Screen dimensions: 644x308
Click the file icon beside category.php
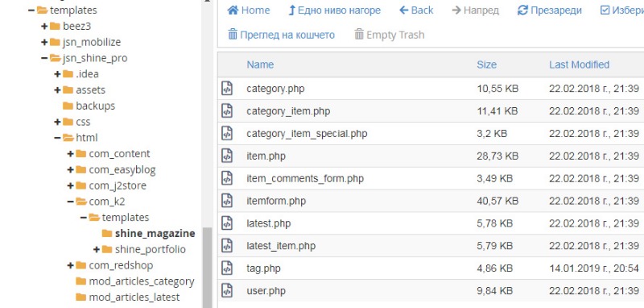click(227, 89)
